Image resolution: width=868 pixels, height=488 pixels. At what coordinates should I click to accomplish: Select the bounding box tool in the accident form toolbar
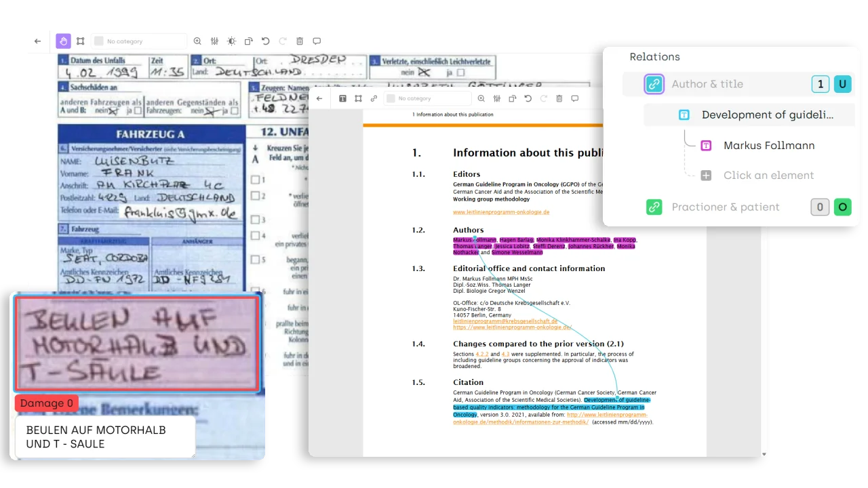81,41
